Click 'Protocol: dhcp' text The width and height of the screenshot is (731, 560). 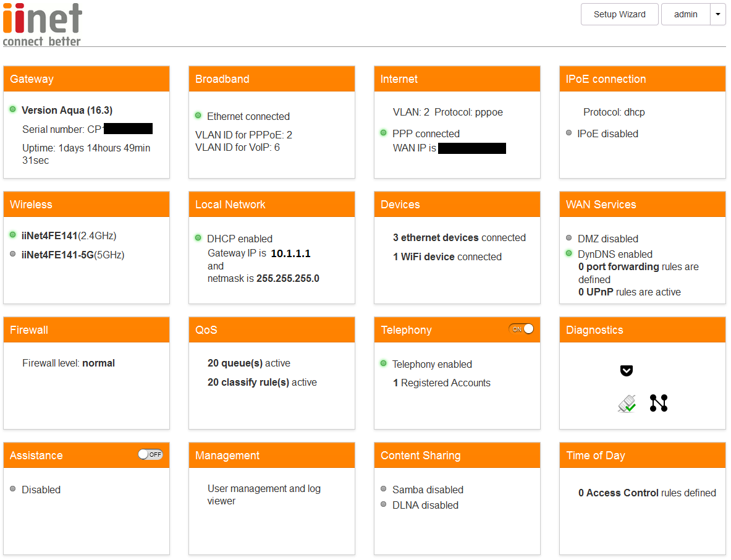tap(614, 112)
